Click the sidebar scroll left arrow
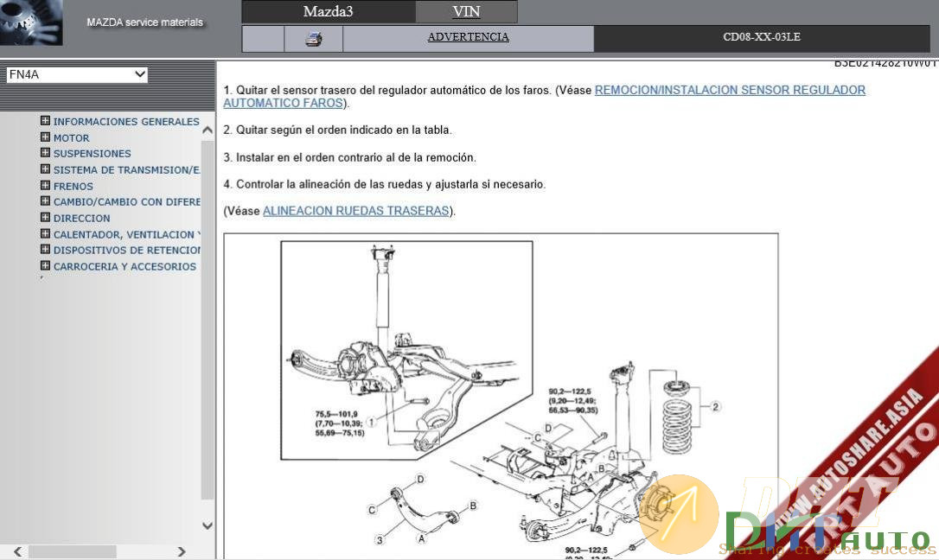The height and width of the screenshot is (560, 939). pyautogui.click(x=17, y=551)
